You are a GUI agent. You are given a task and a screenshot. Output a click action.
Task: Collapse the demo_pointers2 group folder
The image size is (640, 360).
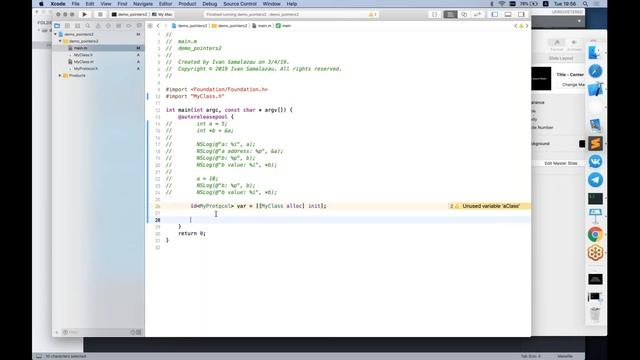click(60, 41)
